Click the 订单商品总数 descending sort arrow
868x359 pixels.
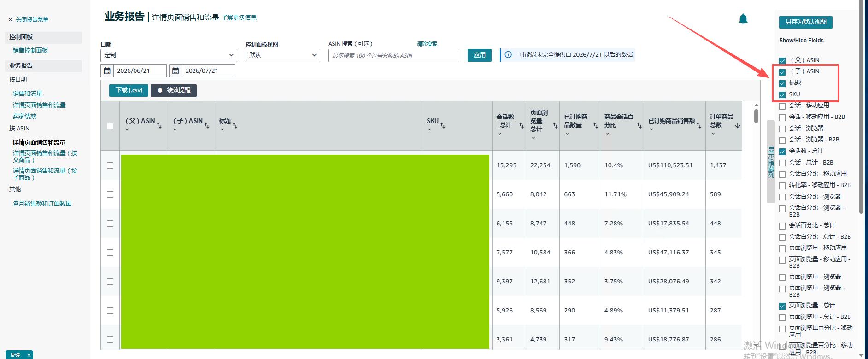coord(737,125)
